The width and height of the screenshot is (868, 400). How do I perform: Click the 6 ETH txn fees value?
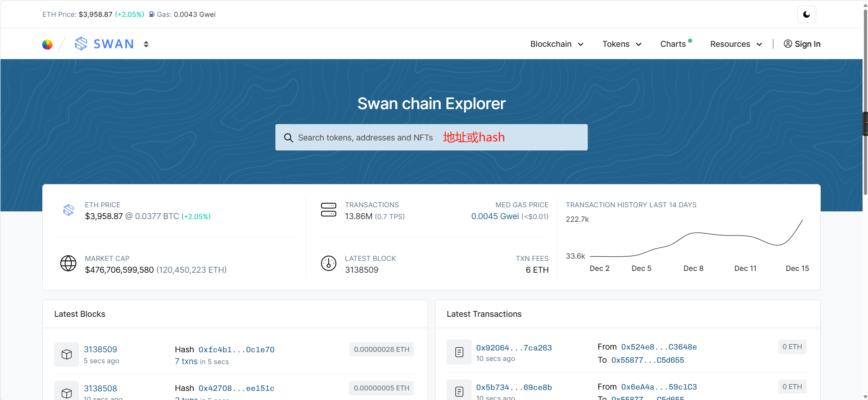pyautogui.click(x=537, y=270)
